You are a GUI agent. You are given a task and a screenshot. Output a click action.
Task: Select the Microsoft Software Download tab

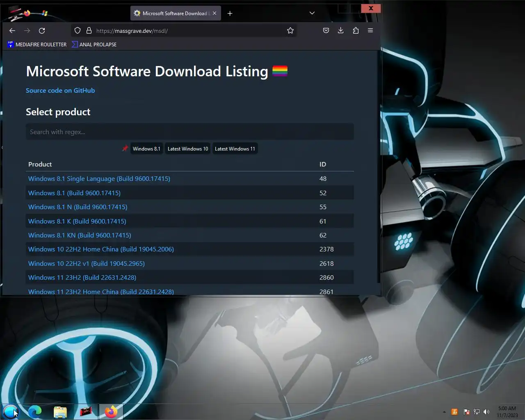point(176,14)
